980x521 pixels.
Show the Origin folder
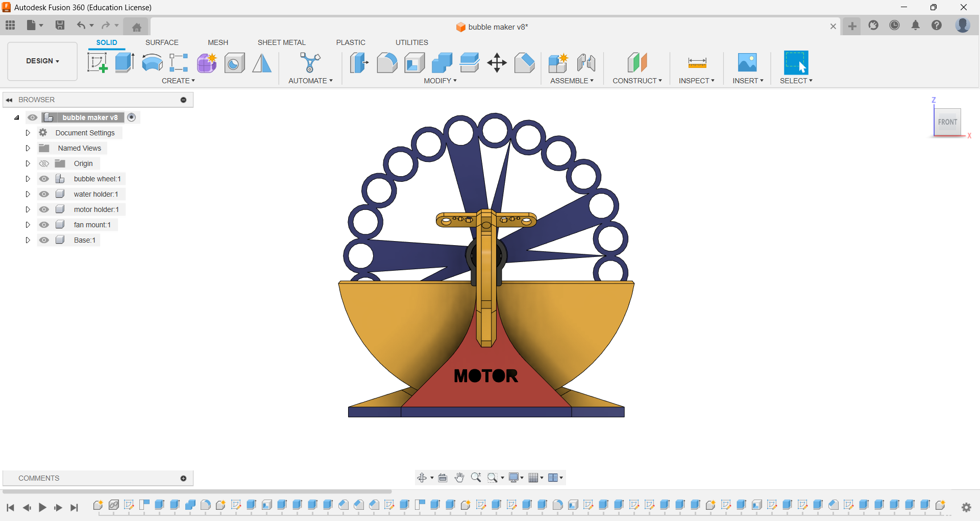[x=44, y=163]
